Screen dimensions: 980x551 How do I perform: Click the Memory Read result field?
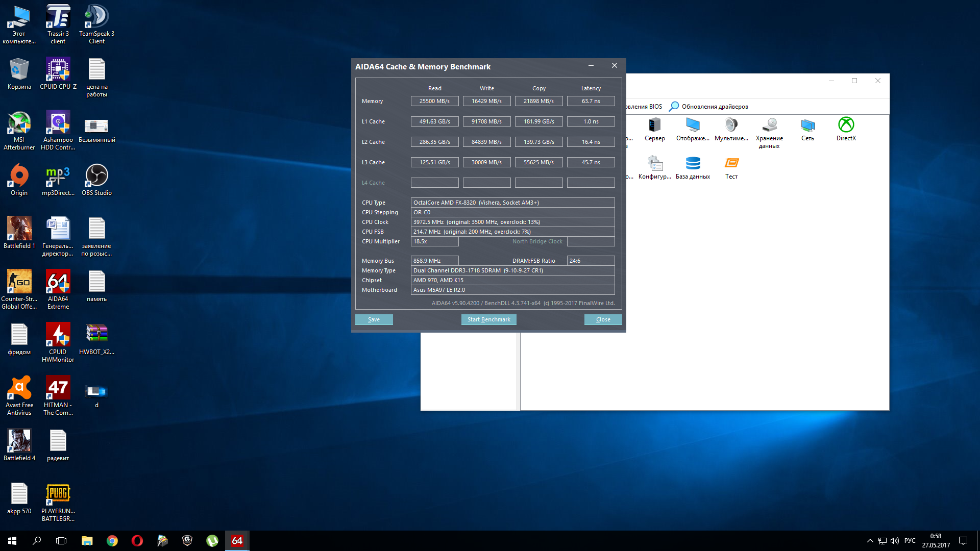(x=434, y=101)
